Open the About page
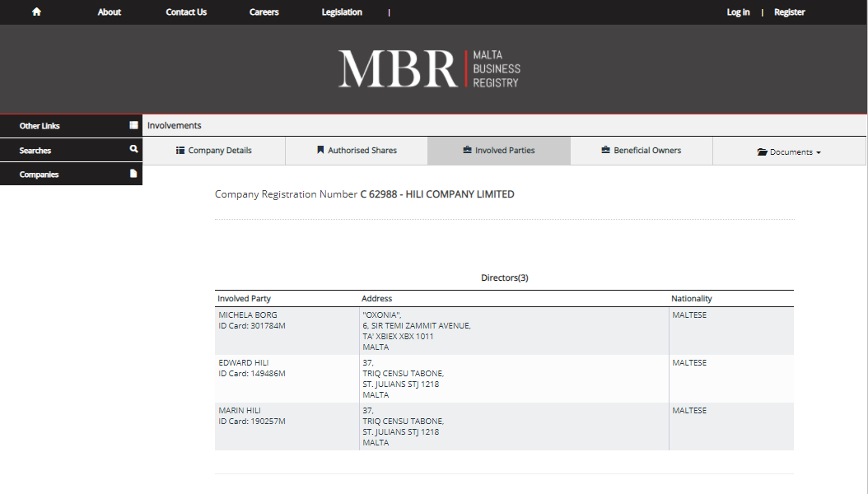 point(110,12)
